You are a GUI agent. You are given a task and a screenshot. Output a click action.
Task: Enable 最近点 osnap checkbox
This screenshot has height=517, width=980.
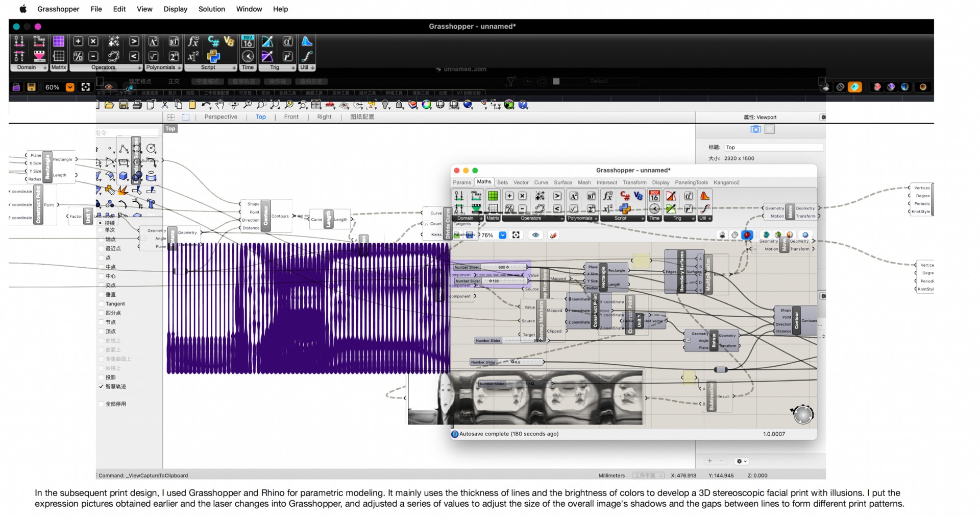101,248
